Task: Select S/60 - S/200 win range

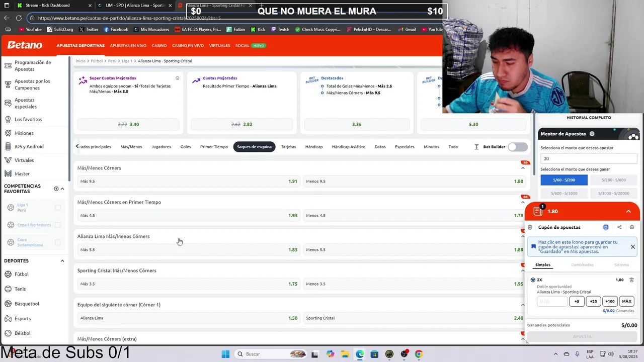Action: pyautogui.click(x=563, y=180)
